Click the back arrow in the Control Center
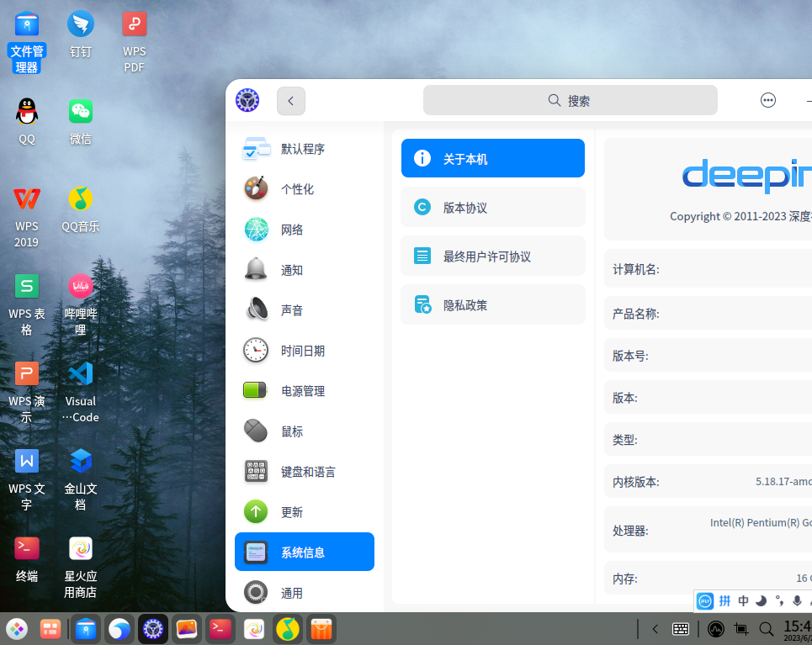Screen dimensions: 812x645 pyautogui.click(x=290, y=100)
